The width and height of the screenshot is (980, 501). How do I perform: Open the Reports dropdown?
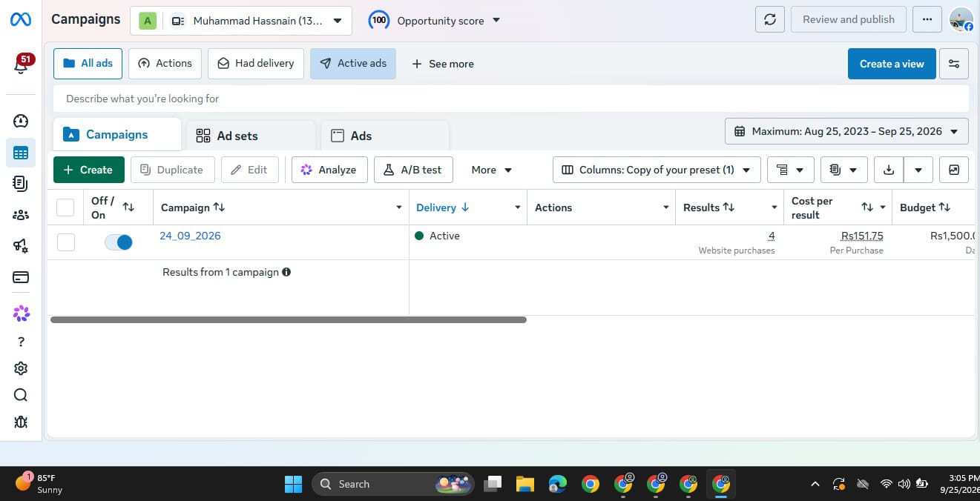point(844,170)
